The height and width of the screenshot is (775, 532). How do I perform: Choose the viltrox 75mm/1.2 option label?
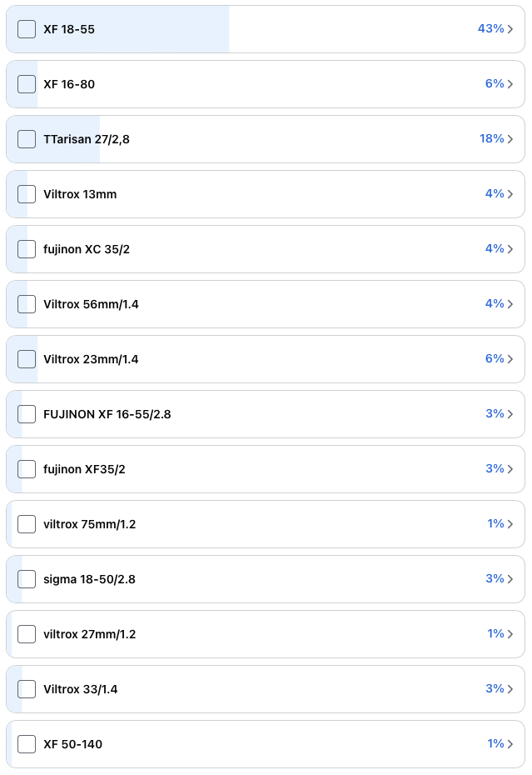pos(89,524)
